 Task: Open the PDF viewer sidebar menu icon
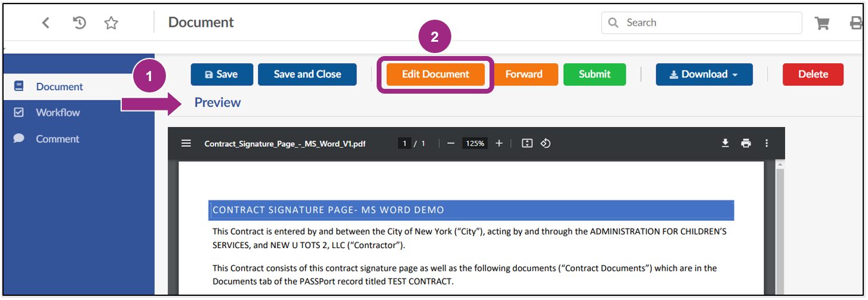(x=186, y=144)
